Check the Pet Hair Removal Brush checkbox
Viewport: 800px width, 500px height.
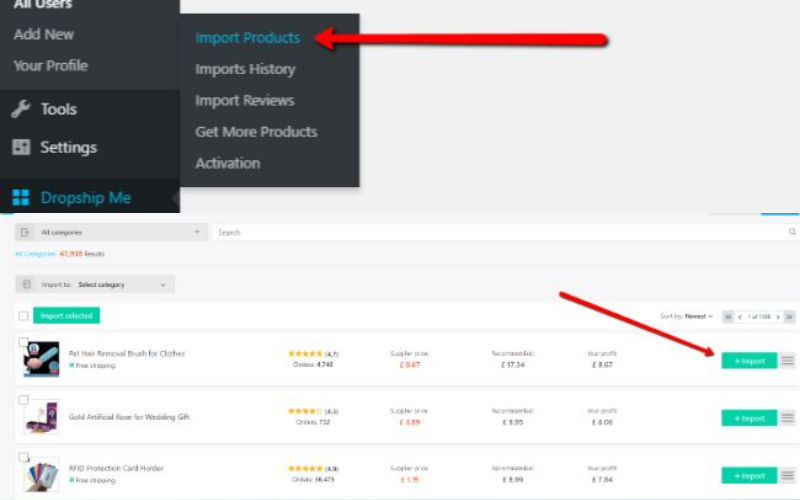[23, 342]
